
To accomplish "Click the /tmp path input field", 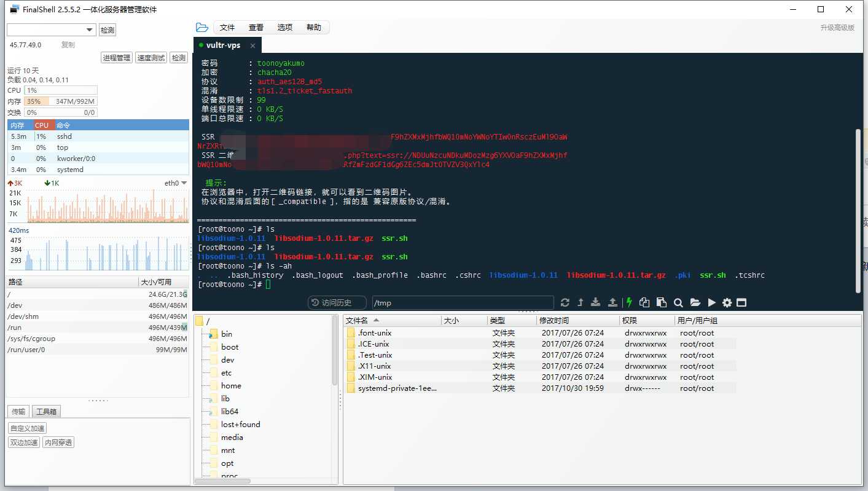I will click(x=463, y=302).
